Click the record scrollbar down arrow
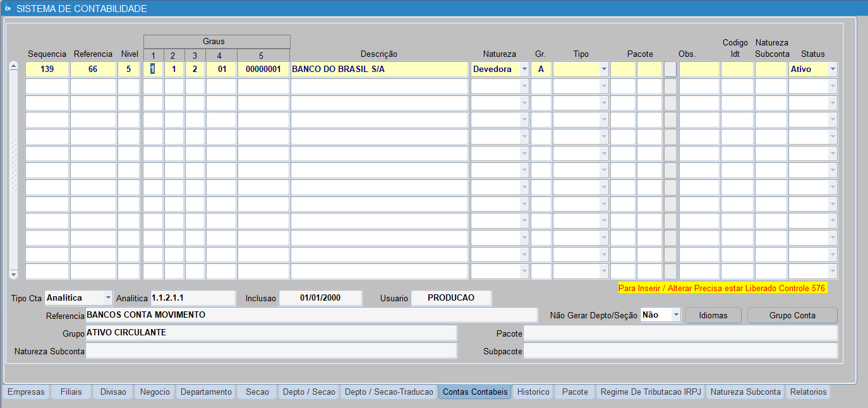This screenshot has width=868, height=408. click(x=13, y=275)
